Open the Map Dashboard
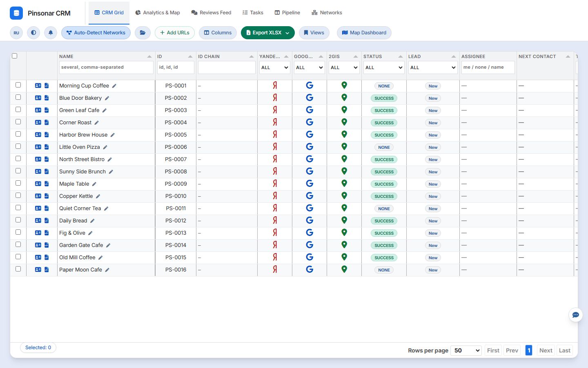Screen dimensions: 588x368 pyautogui.click(x=364, y=33)
